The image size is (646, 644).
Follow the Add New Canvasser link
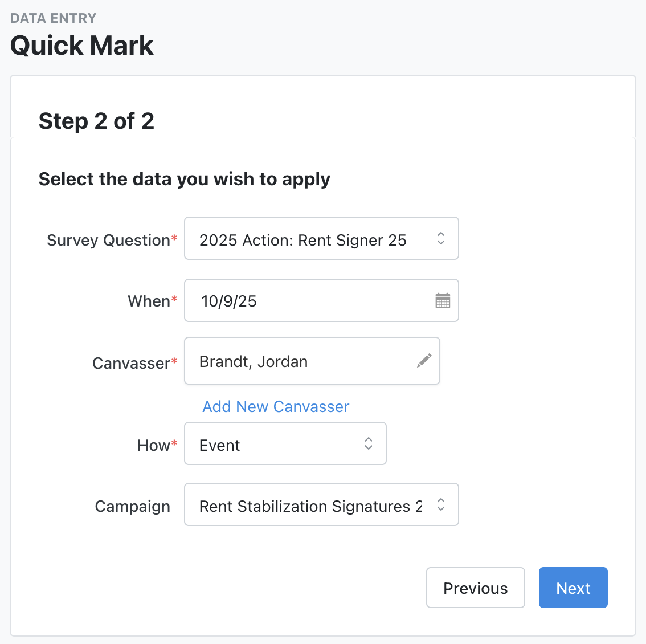(x=276, y=406)
